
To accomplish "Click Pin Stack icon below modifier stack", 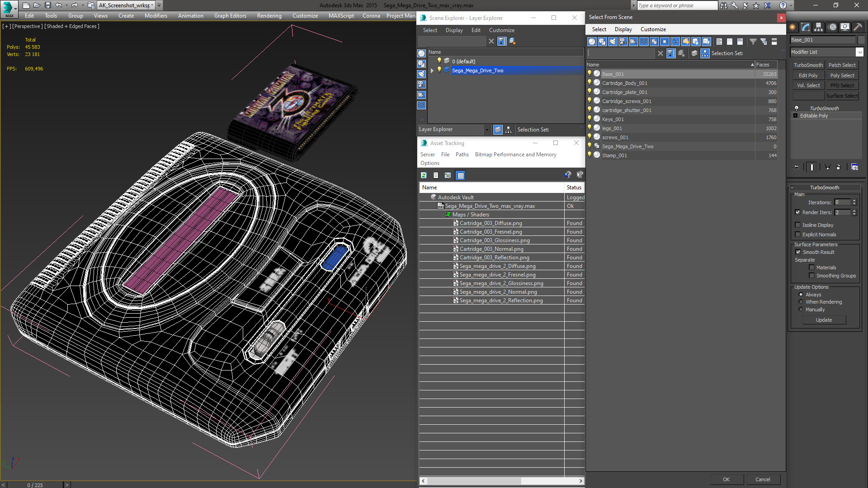I will click(796, 167).
